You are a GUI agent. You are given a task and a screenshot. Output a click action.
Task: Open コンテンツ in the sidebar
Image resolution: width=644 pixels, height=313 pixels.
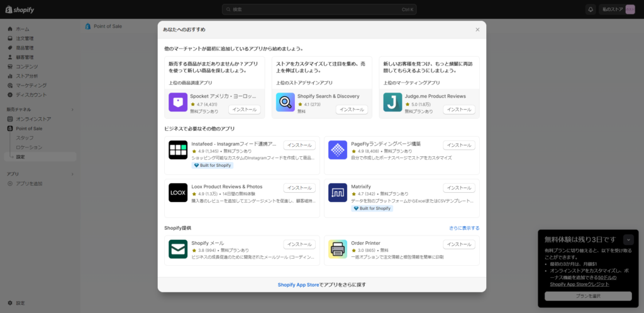point(40,67)
